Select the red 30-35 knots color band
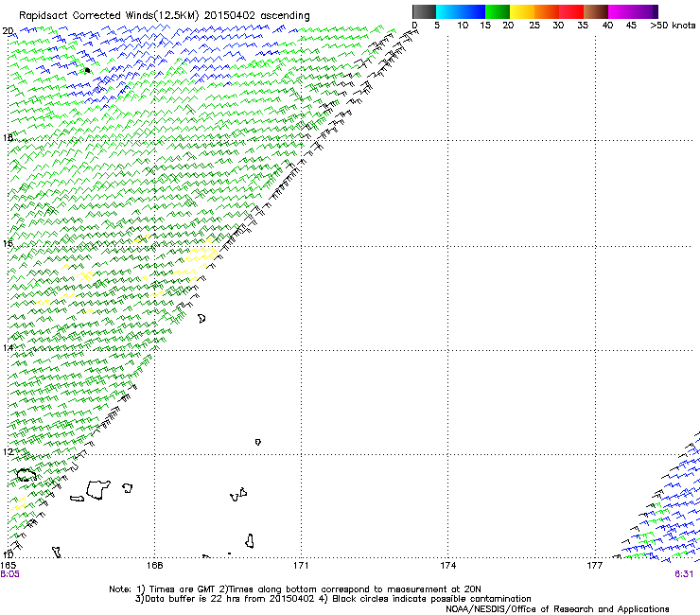Image resolution: width=700 pixels, height=615 pixels. point(571,11)
